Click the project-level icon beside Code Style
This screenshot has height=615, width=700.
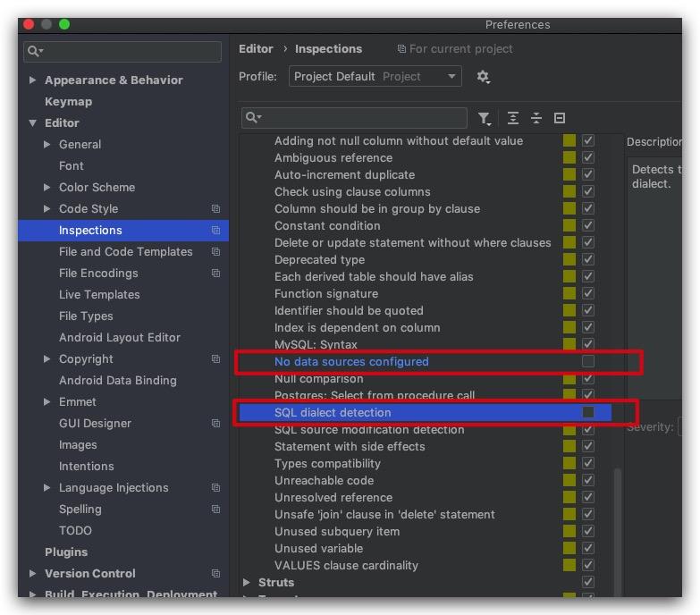click(x=215, y=209)
